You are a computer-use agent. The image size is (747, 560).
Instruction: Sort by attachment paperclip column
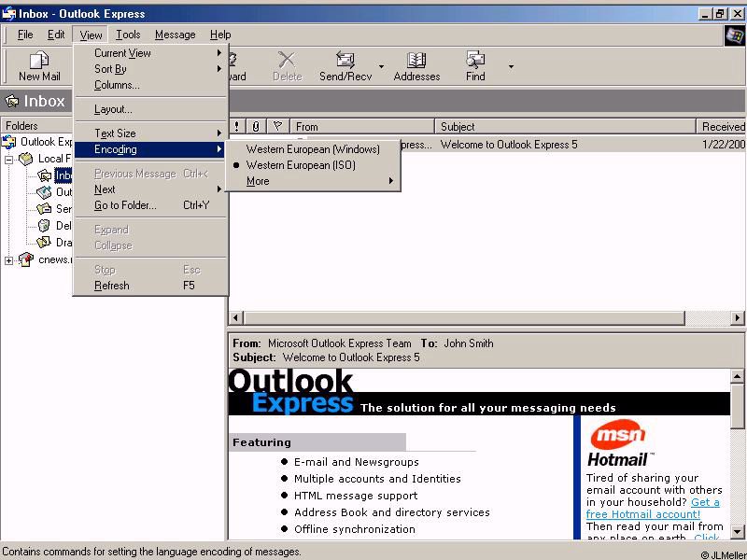click(x=256, y=127)
